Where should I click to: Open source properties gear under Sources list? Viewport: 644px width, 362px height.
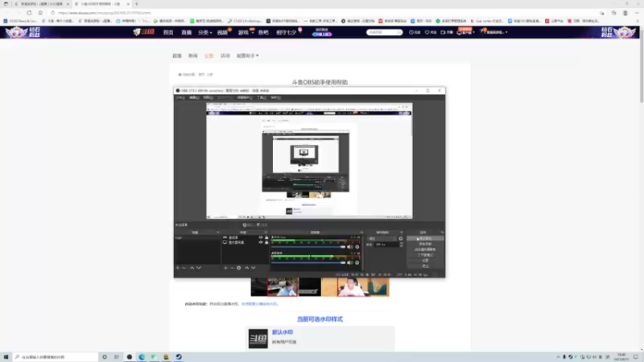(238, 268)
